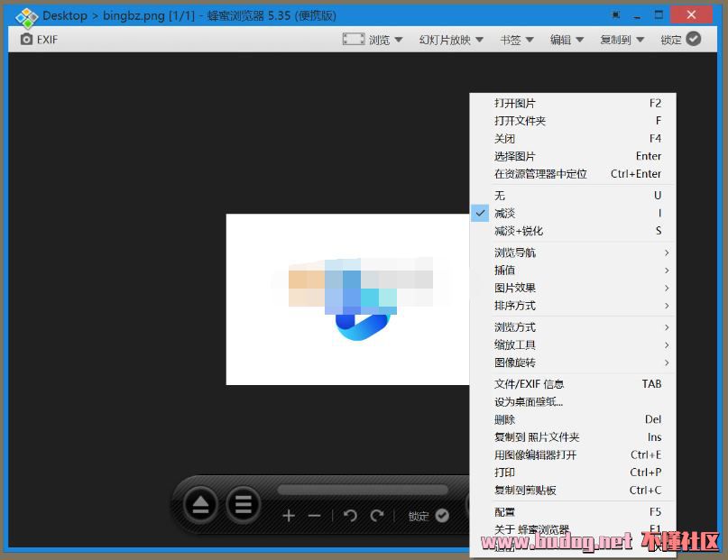Expand the 缩放工具 submenu
Screen dimensions: 728x560
point(573,344)
